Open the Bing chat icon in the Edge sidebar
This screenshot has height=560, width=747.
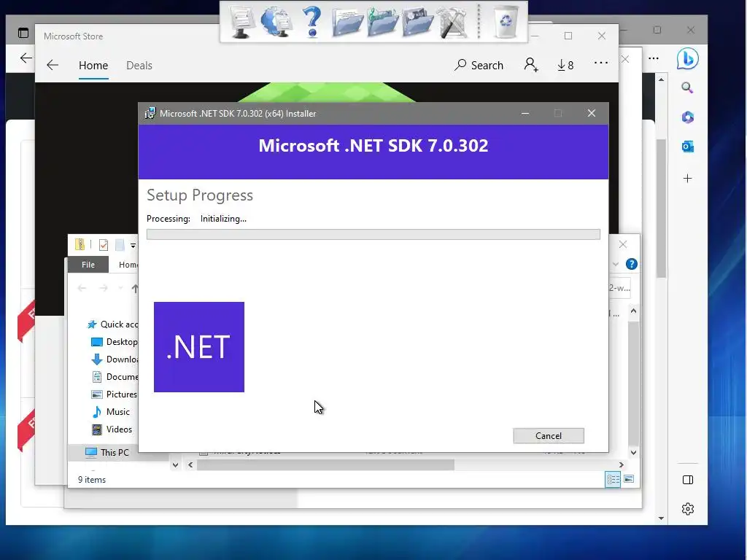click(687, 58)
